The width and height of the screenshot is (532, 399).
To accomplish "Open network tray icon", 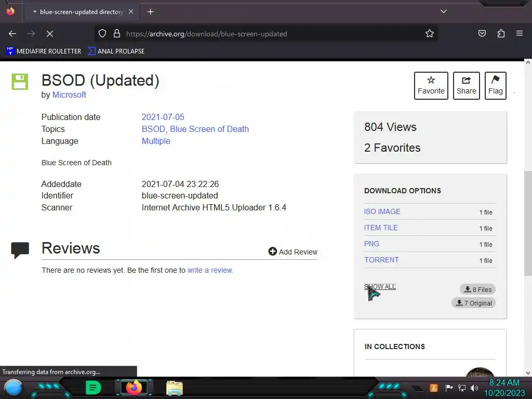I will click(x=462, y=388).
